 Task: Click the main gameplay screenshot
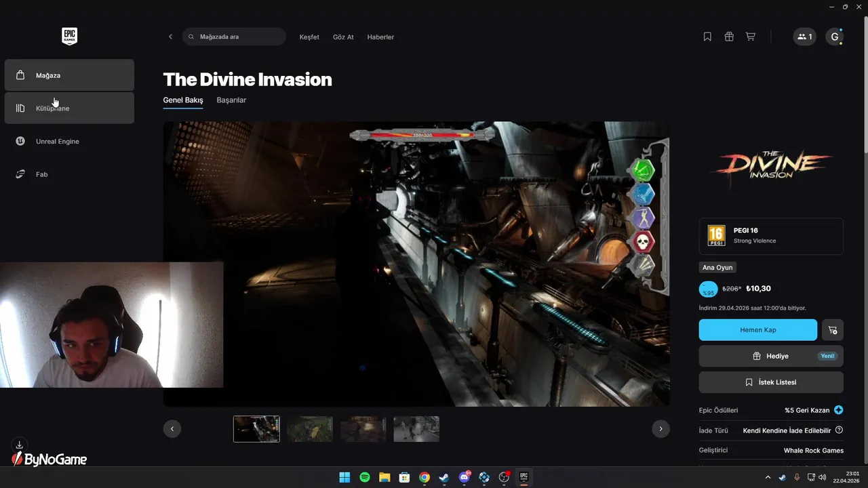click(416, 264)
